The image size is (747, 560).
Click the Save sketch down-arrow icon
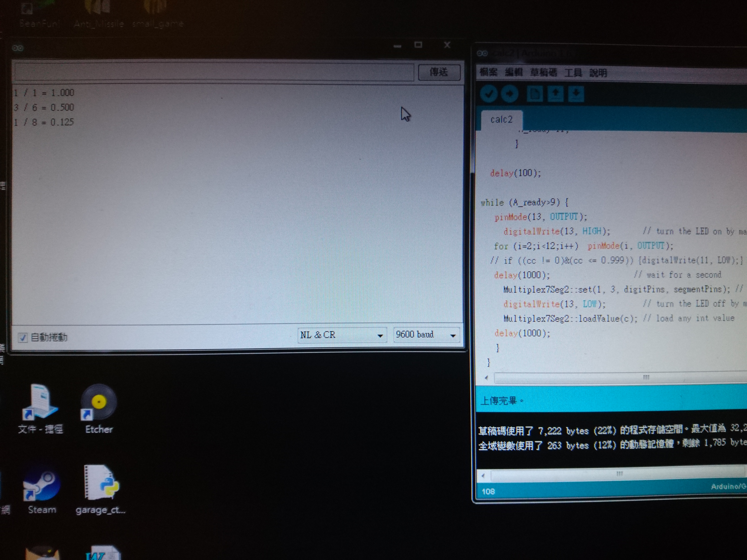click(576, 94)
